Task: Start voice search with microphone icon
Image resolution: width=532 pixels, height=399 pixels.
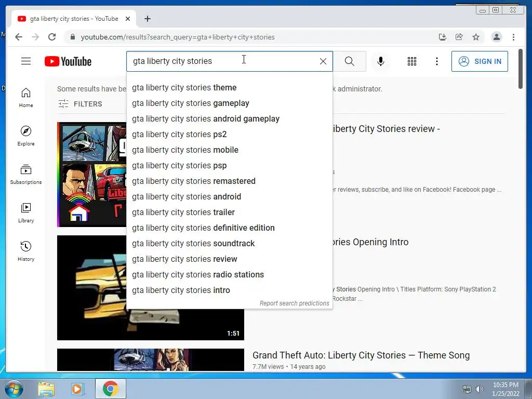Action: click(x=381, y=61)
